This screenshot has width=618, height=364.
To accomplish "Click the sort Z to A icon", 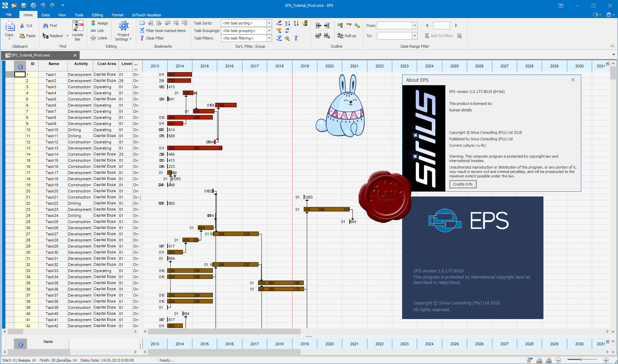I will [x=296, y=23].
